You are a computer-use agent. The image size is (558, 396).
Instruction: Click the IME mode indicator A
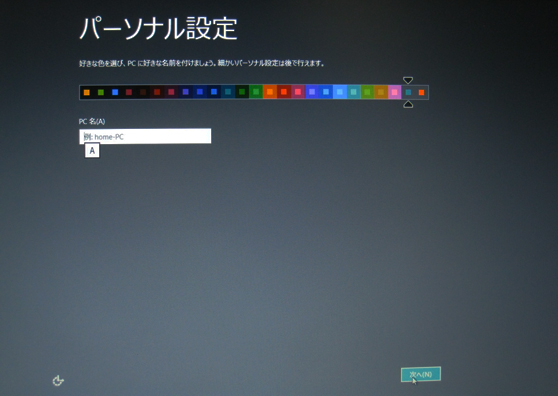click(92, 151)
